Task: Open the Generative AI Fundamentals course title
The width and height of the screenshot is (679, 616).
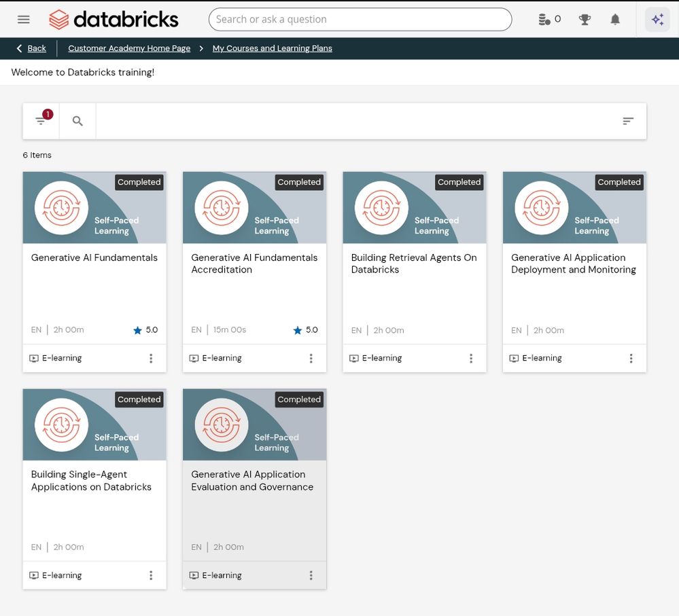Action: (x=94, y=258)
